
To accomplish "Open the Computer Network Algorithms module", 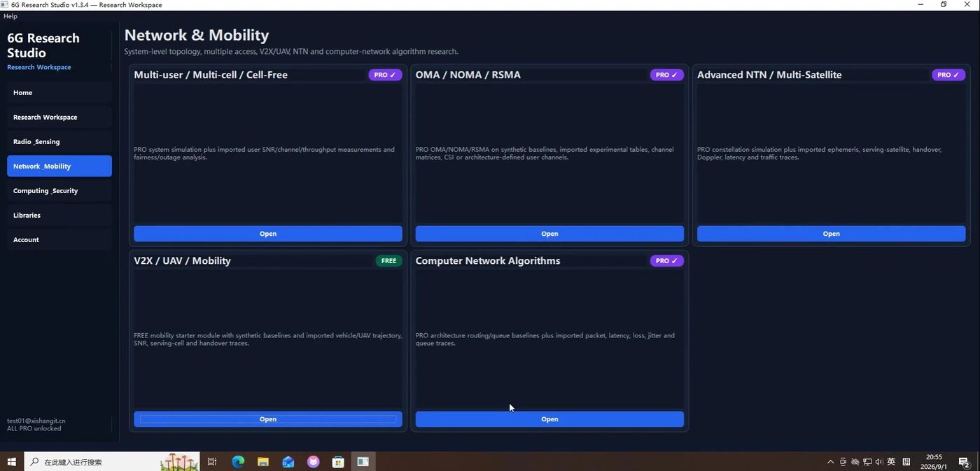I will pos(549,419).
